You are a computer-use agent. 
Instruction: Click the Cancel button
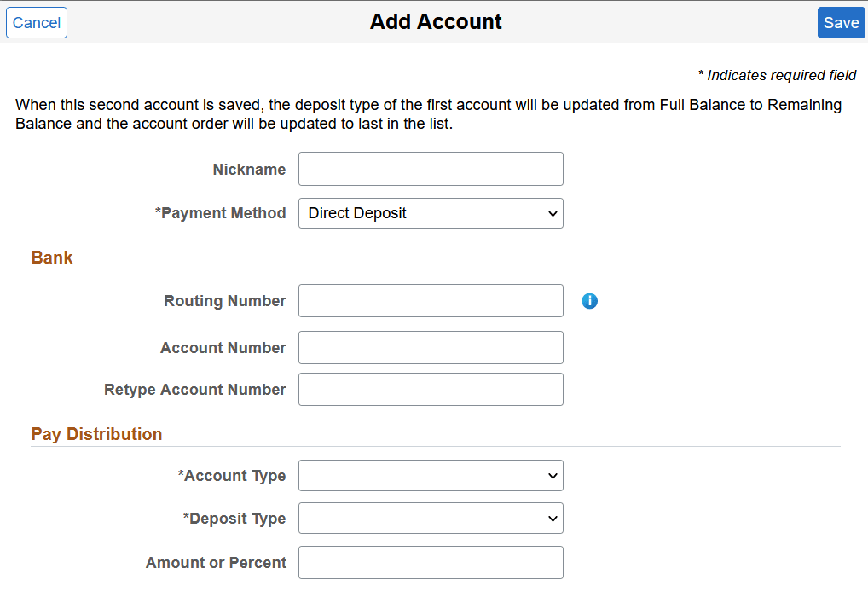pyautogui.click(x=36, y=22)
